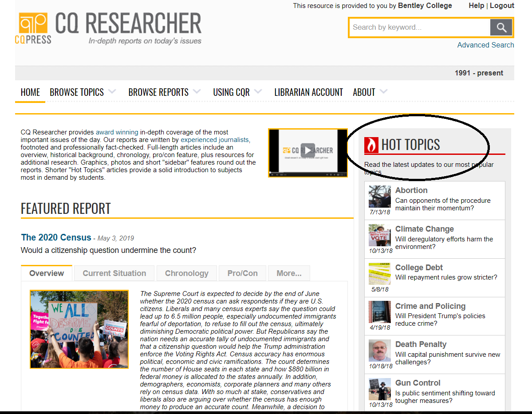Click the CQ Press logo

[33, 28]
